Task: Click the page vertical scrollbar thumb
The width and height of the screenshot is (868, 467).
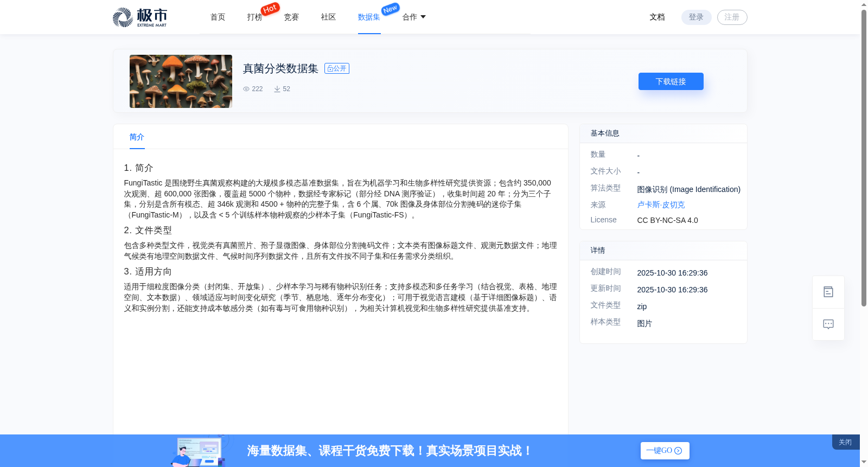Action: (864, 157)
